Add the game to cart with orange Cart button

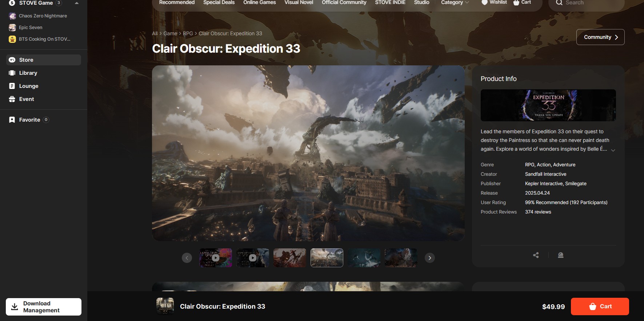(x=600, y=306)
